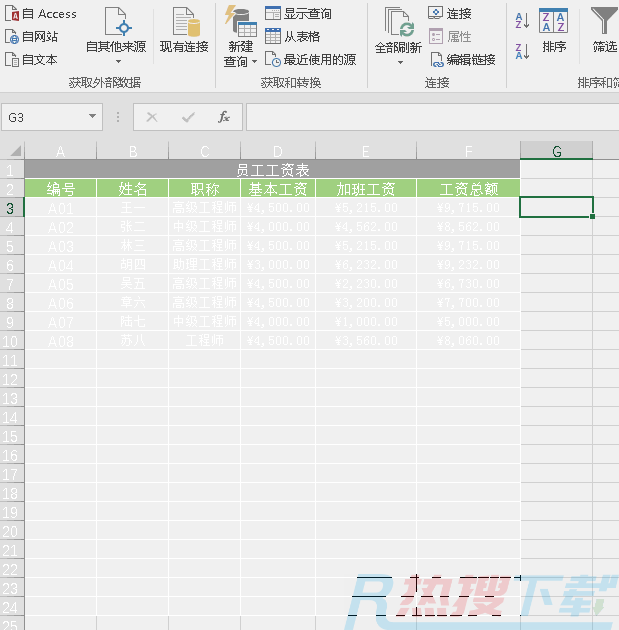Select cell ¥3,000.00 in column D

point(278,264)
